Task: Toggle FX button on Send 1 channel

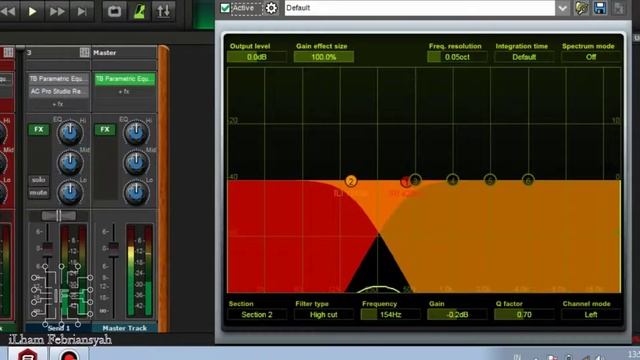Action: point(39,130)
